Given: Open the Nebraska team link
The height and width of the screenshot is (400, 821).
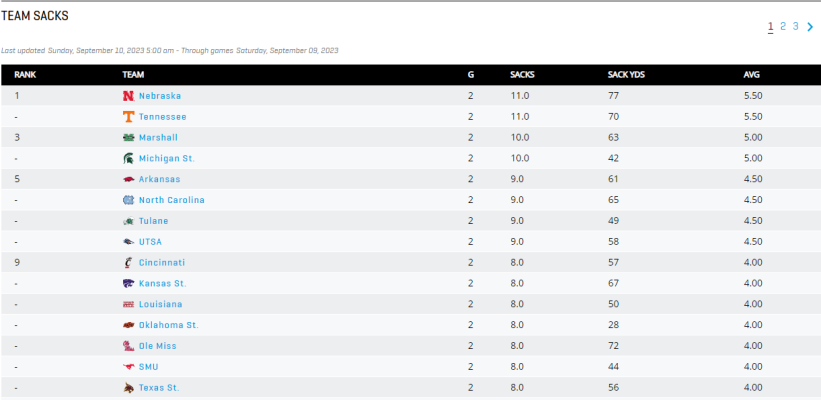Looking at the screenshot, I should click(160, 96).
